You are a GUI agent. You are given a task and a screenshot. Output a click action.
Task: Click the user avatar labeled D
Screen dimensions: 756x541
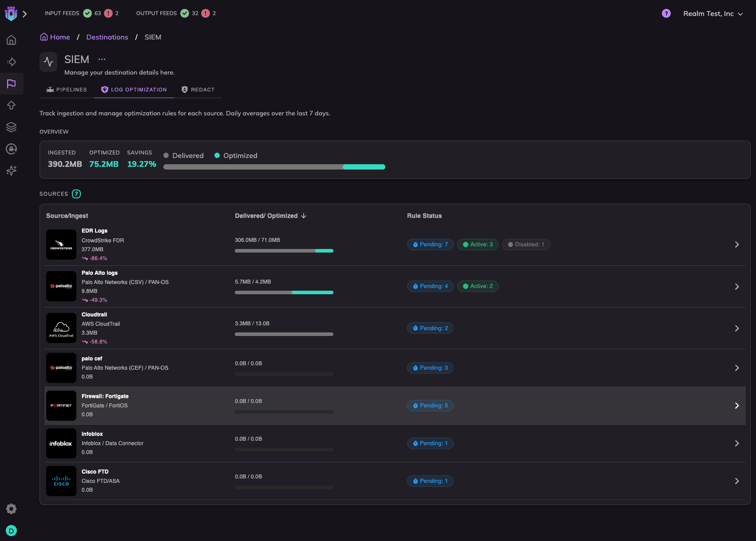point(12,530)
